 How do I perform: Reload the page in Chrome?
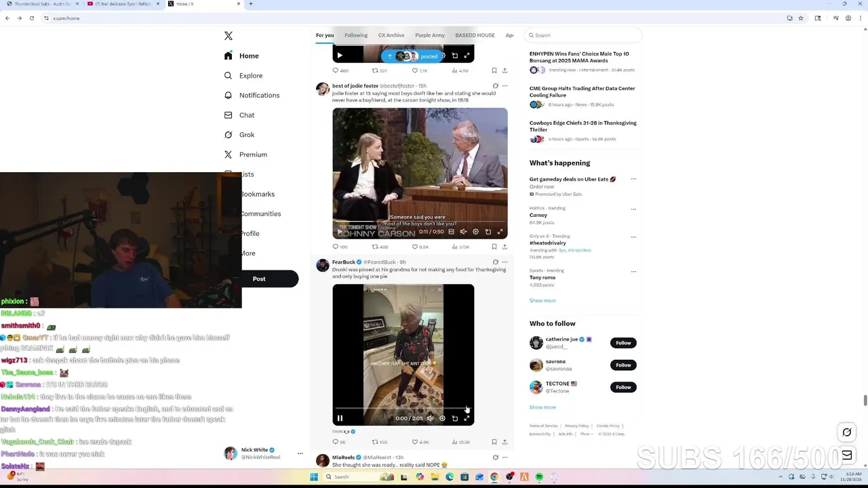[x=31, y=18]
